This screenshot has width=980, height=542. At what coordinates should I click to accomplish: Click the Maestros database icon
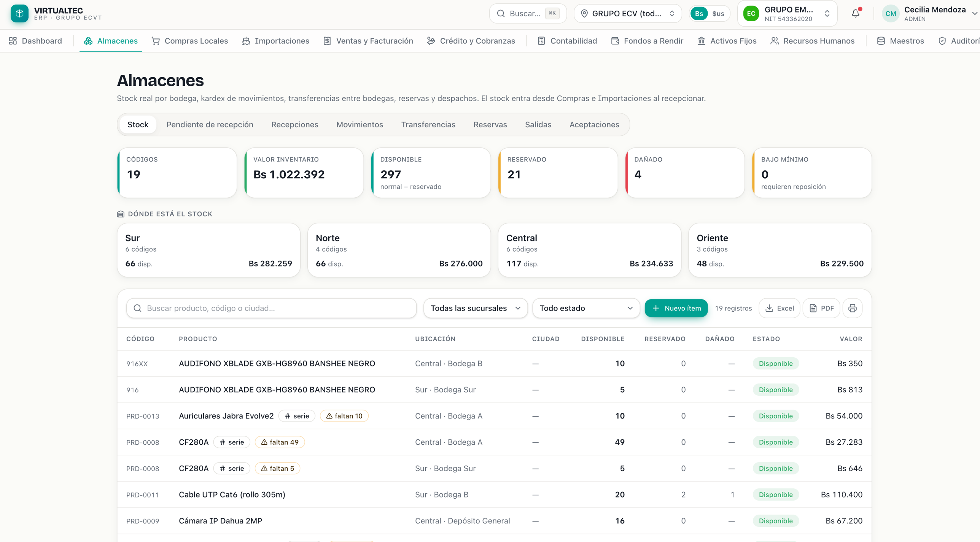coord(881,41)
